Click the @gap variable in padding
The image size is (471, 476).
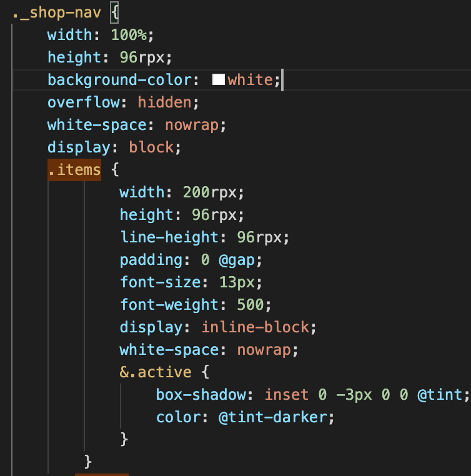(237, 260)
